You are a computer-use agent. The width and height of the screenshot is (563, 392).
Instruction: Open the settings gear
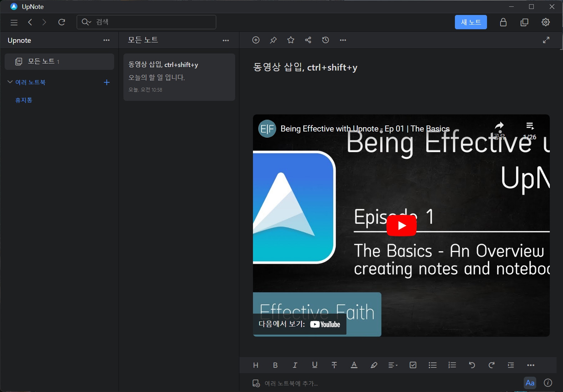click(546, 22)
